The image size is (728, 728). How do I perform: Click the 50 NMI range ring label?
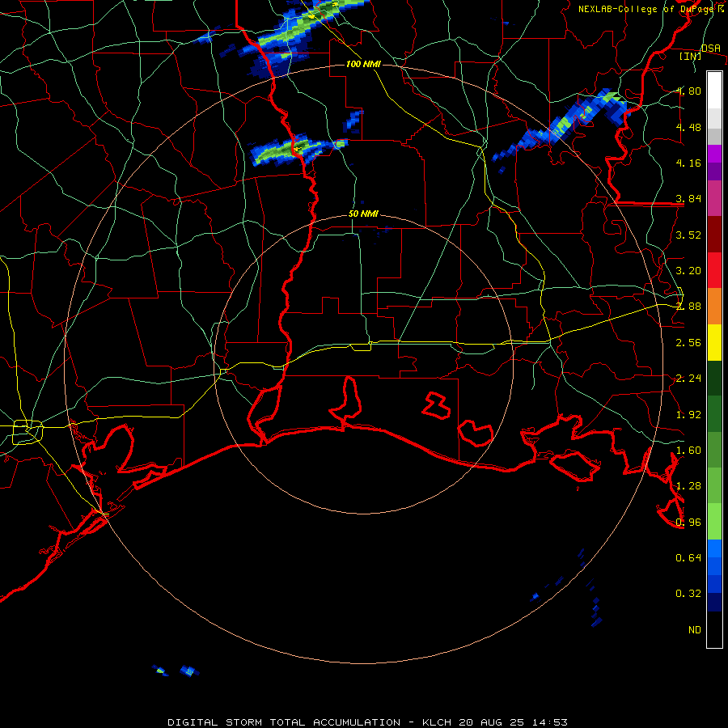(363, 214)
